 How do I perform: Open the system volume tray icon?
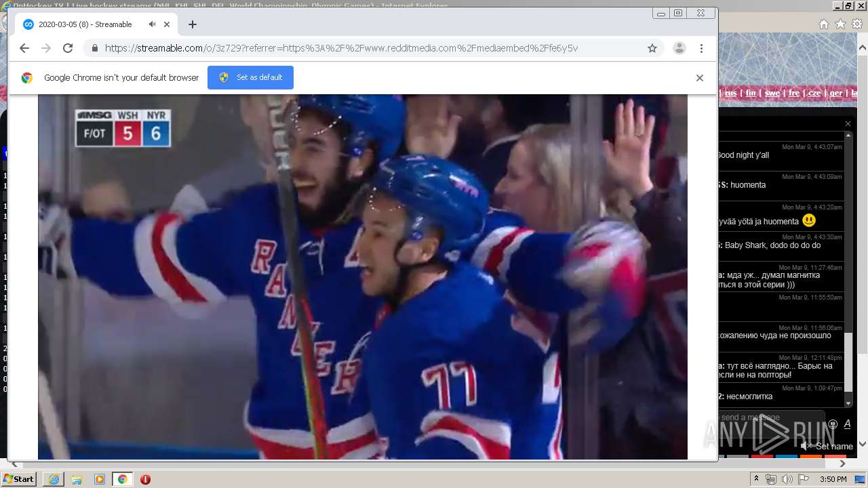pos(787,479)
